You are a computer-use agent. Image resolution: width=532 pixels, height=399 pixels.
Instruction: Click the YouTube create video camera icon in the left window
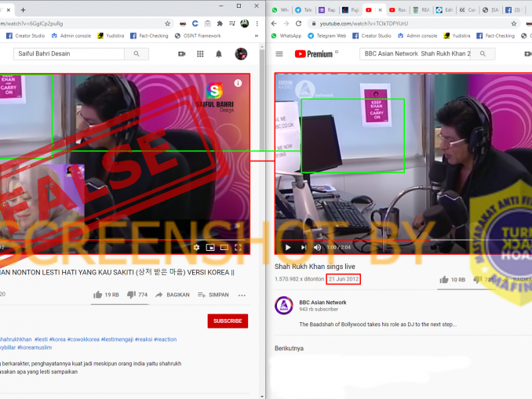point(182,54)
